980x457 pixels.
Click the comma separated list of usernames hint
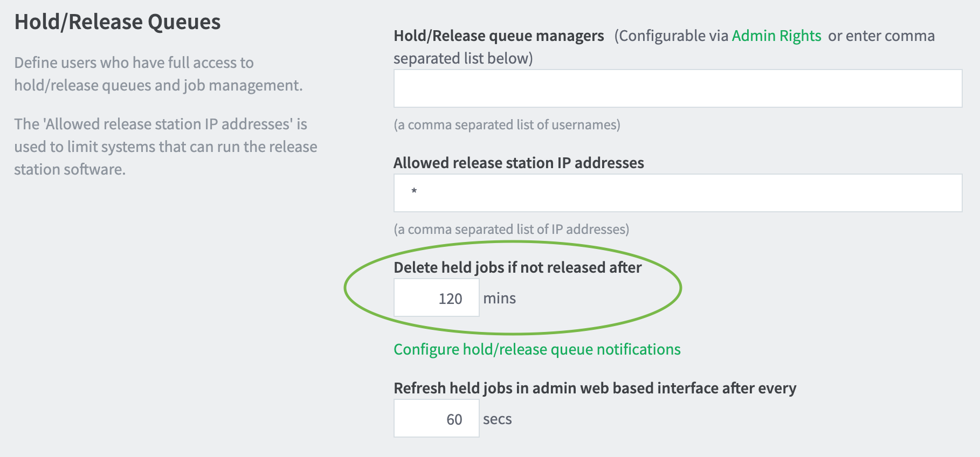[507, 125]
